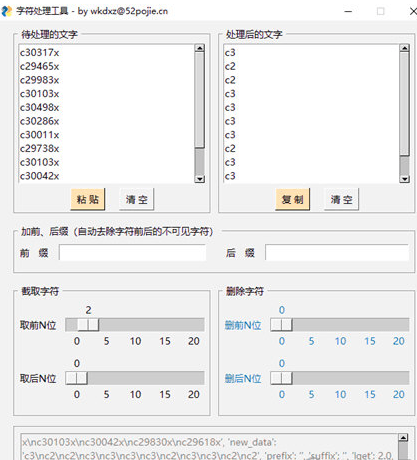Click the Python app icon in title bar
The width and height of the screenshot is (417, 460).
(x=7, y=11)
